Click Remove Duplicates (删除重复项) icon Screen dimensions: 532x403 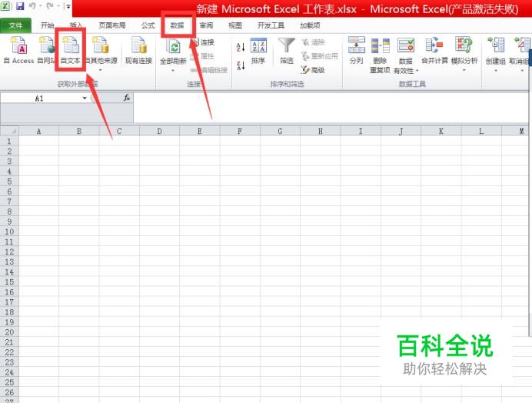click(x=380, y=55)
